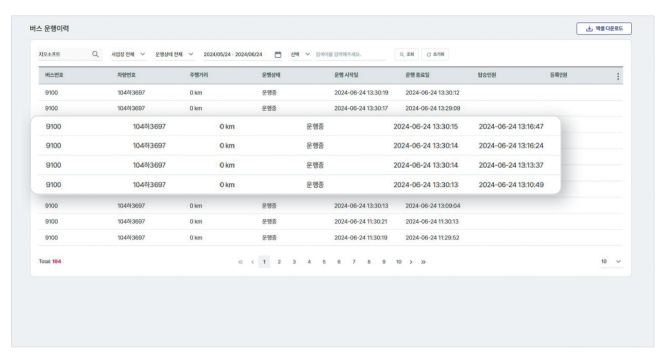Click the end time 2024-06-24 13:30:12
The image size is (667, 360).
click(x=432, y=92)
